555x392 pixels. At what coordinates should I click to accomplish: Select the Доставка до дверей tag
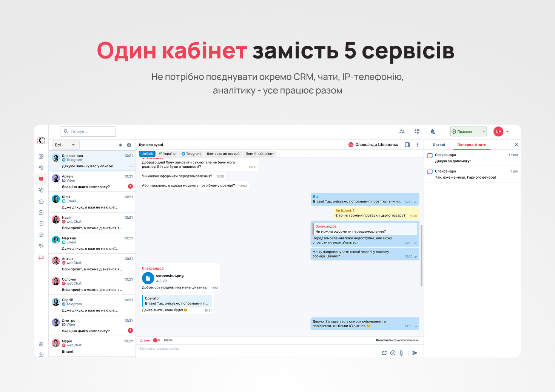(x=223, y=154)
